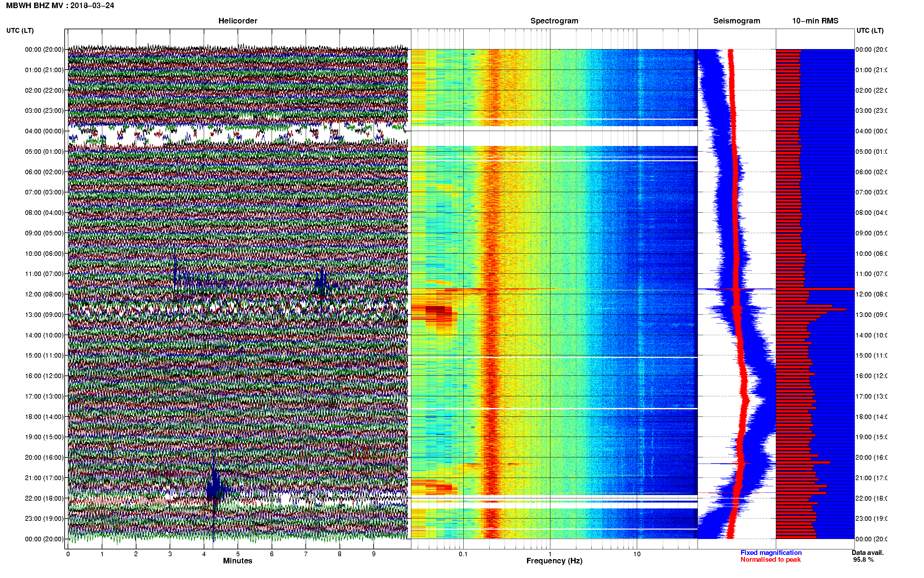
Task: Click the left '17:00 (13:00)' time label
Action: tap(44, 396)
